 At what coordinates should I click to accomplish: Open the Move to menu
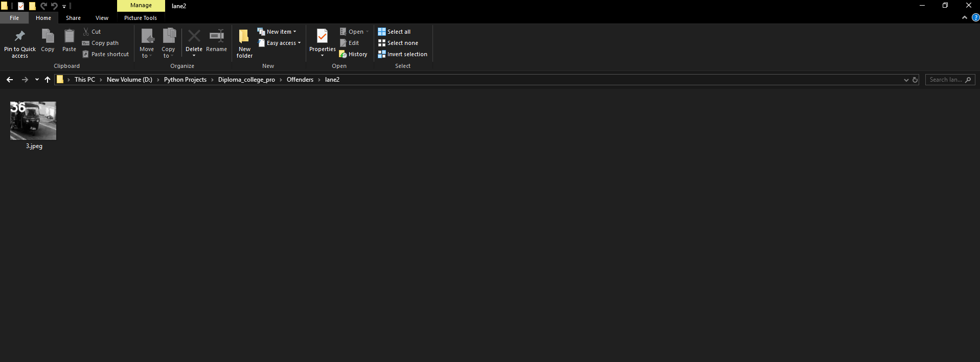147,43
